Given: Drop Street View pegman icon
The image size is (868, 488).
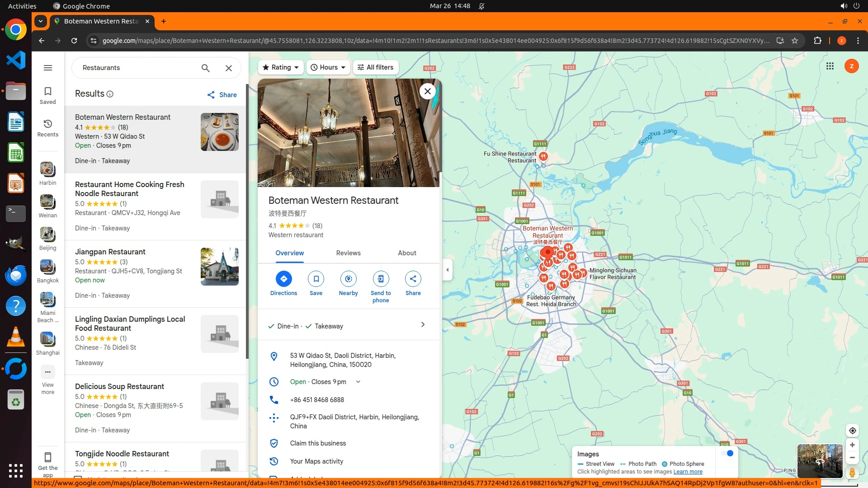Looking at the screenshot, I should [852, 472].
